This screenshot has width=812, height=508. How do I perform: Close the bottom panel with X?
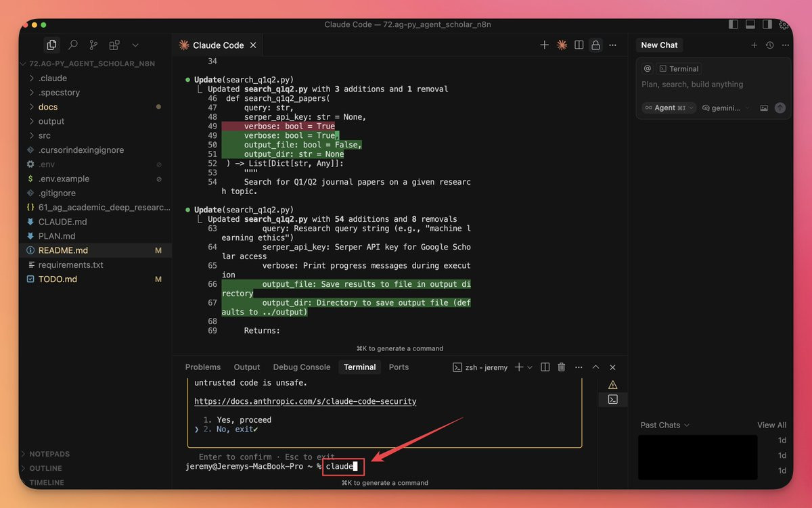(612, 367)
